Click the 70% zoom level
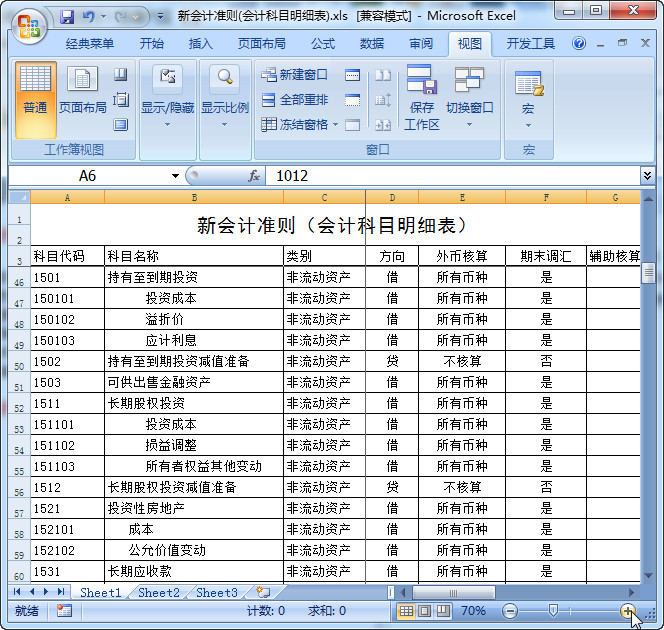 coord(473,611)
